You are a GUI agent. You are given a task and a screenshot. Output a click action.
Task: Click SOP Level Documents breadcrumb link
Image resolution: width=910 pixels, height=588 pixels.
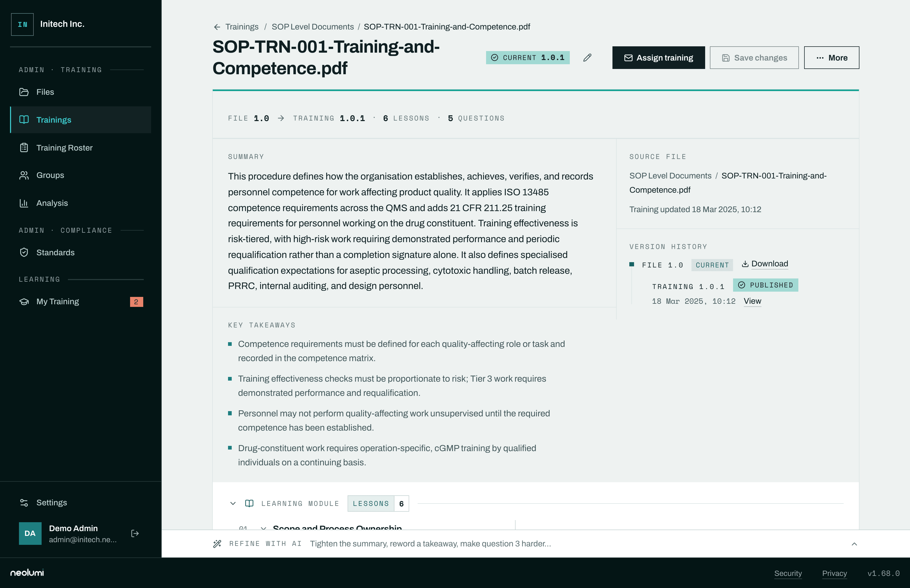312,27
